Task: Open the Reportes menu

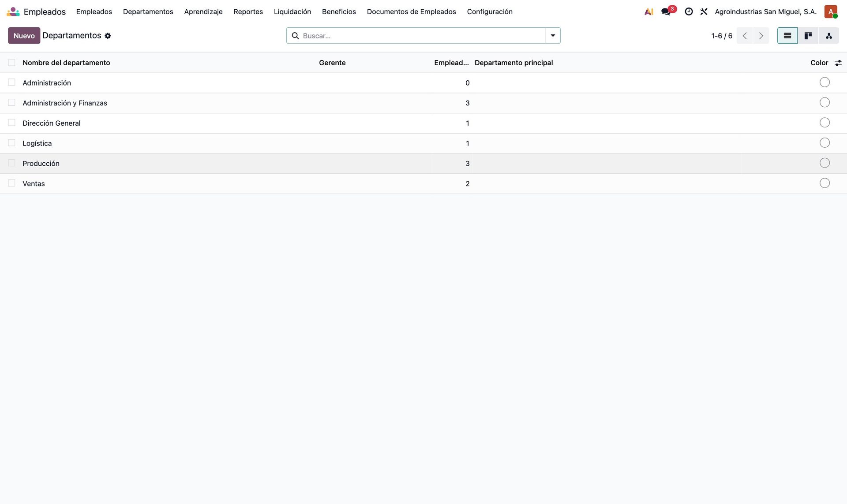Action: coord(248,11)
